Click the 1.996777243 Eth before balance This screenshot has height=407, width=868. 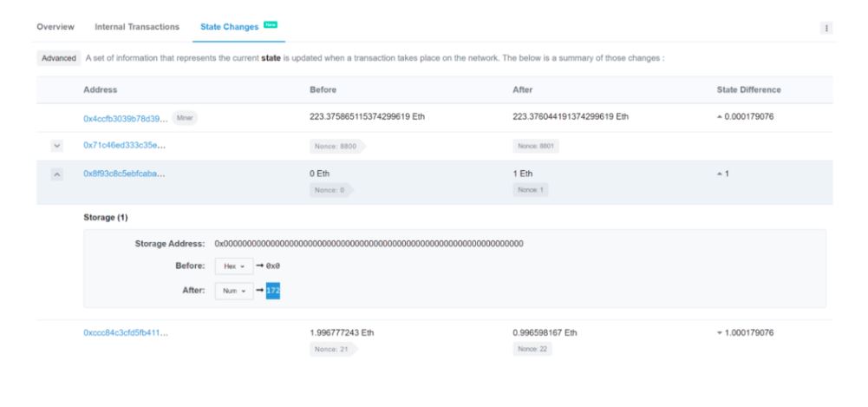click(x=342, y=332)
